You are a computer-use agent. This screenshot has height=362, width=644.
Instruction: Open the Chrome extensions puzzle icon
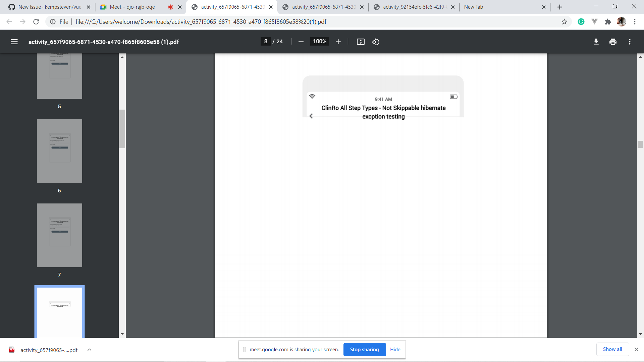[608, 22]
